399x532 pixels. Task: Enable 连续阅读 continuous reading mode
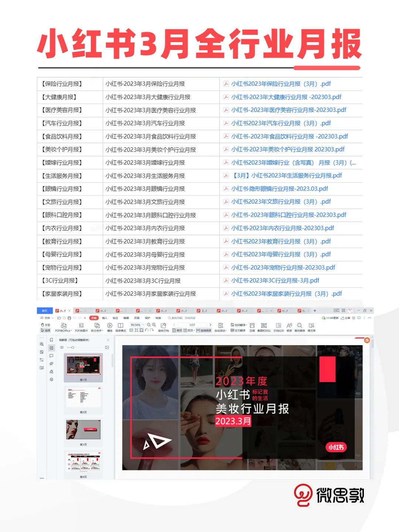pyautogui.click(x=204, y=330)
